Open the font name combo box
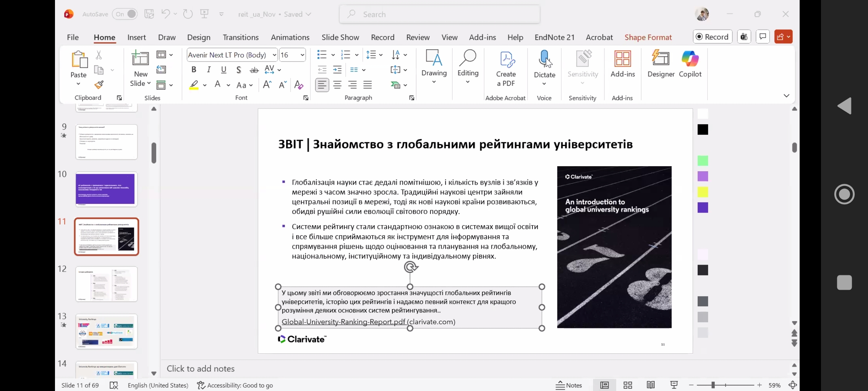Screen dimensions: 868x391 tap(275, 55)
